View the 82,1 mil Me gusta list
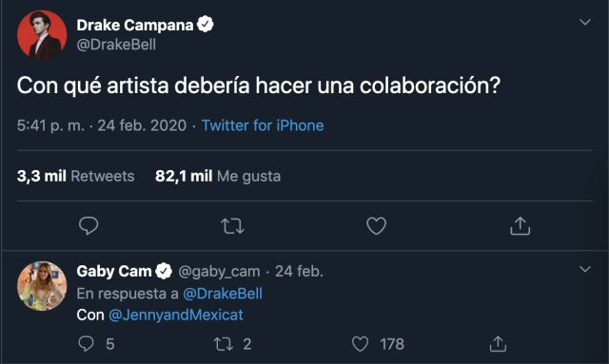This screenshot has width=609, height=364. pyautogui.click(x=218, y=176)
